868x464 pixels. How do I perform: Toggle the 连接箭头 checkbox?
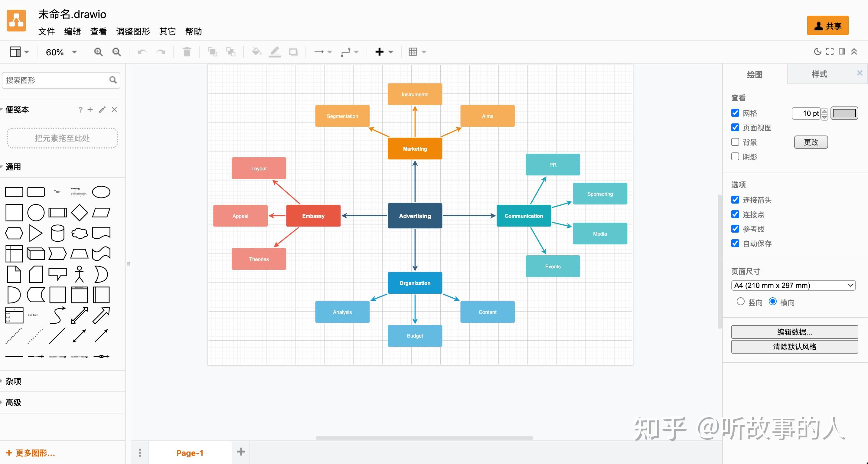(735, 200)
